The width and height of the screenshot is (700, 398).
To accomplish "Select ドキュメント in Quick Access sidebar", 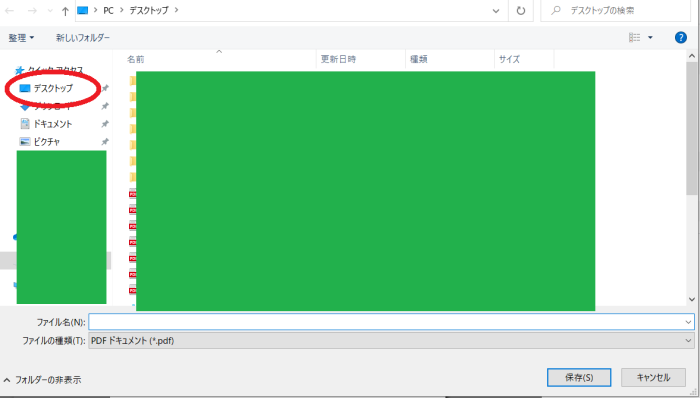I will 53,124.
